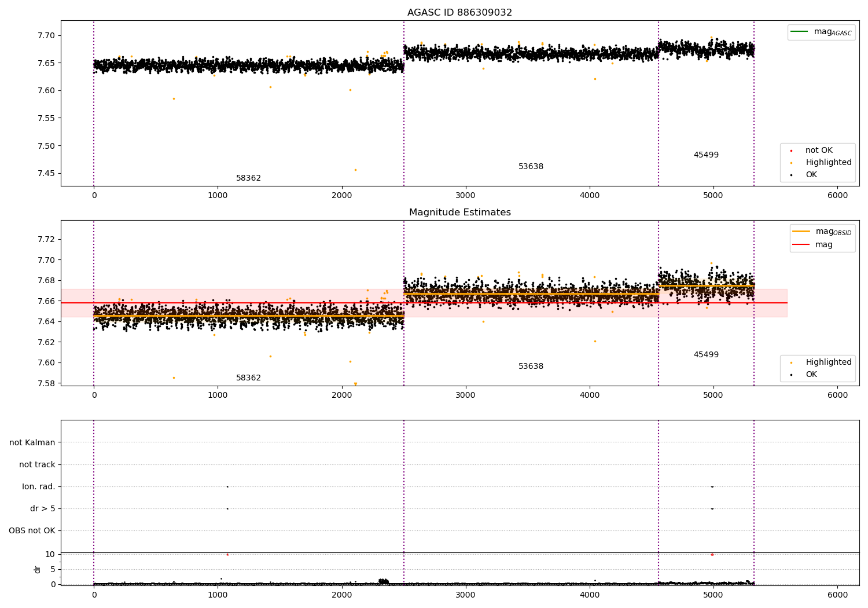Click the 45499 label in top plot
Image resolution: width=868 pixels, height=608 pixels.
pyautogui.click(x=706, y=155)
